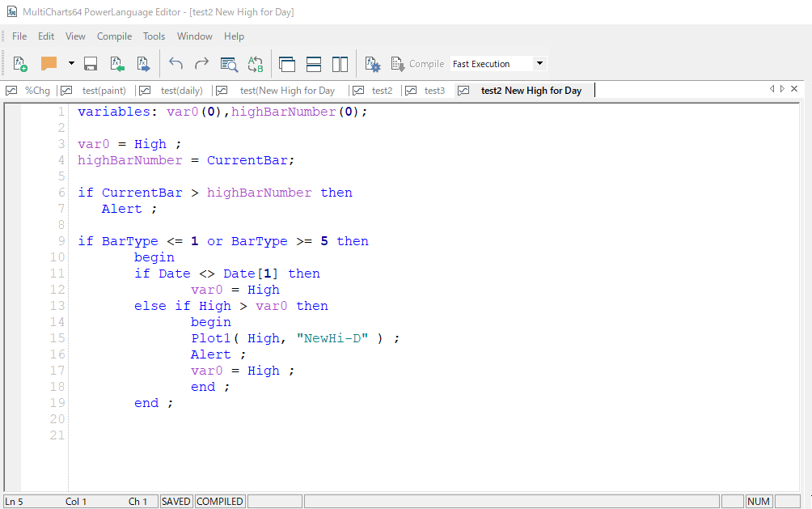Click the SAVED status bar indicator
Viewport: 812px width, 509px height.
[x=176, y=501]
